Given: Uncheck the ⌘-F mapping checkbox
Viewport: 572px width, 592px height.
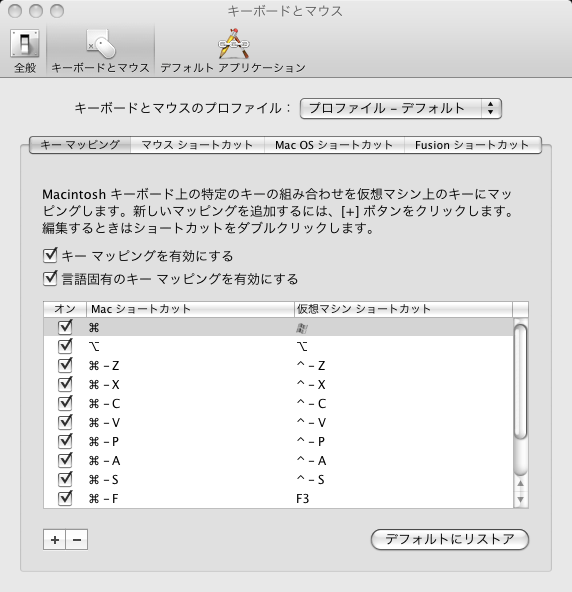Looking at the screenshot, I should pos(65,498).
